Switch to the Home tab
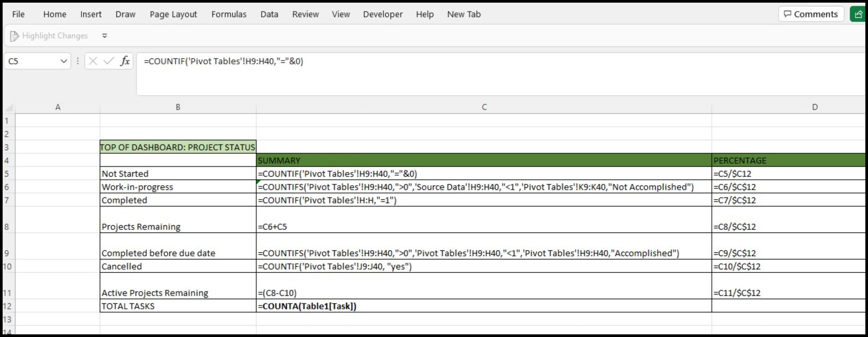The height and width of the screenshot is (337, 868). (x=55, y=14)
